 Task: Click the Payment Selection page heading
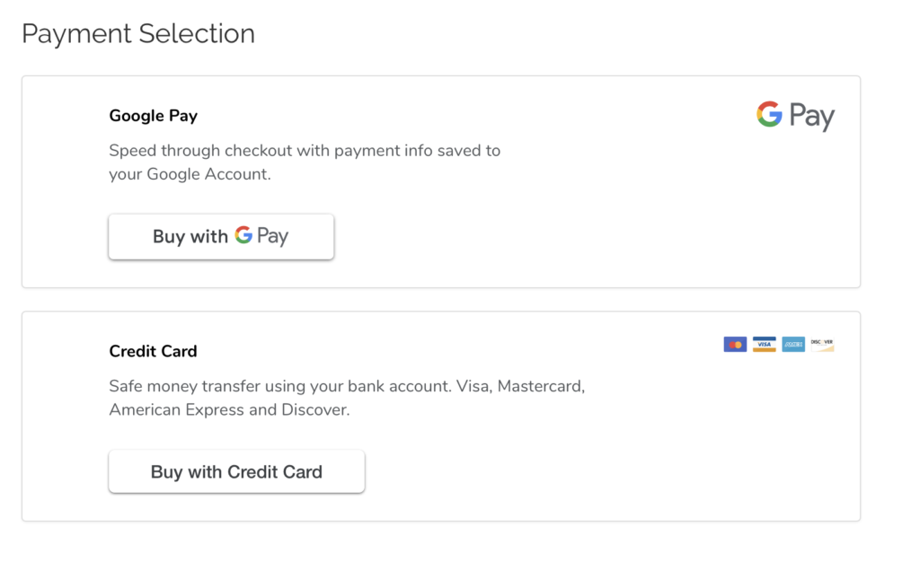click(138, 34)
